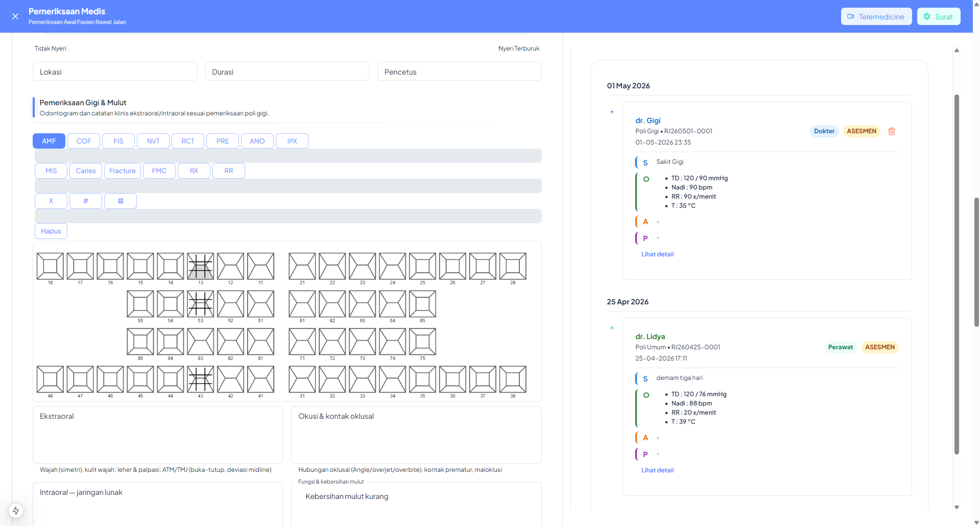Open Lihat detail for dr. Gigi entry
The height and width of the screenshot is (526, 980).
pos(657,254)
